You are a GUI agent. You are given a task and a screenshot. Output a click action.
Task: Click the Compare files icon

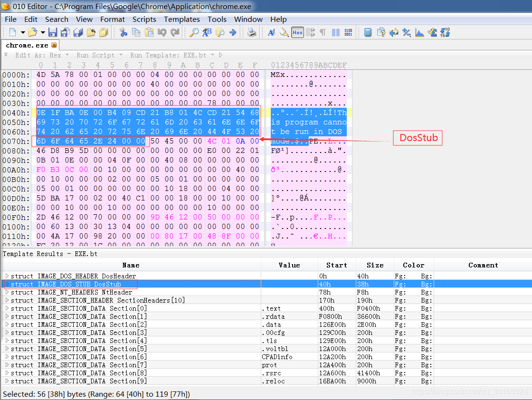(394, 32)
